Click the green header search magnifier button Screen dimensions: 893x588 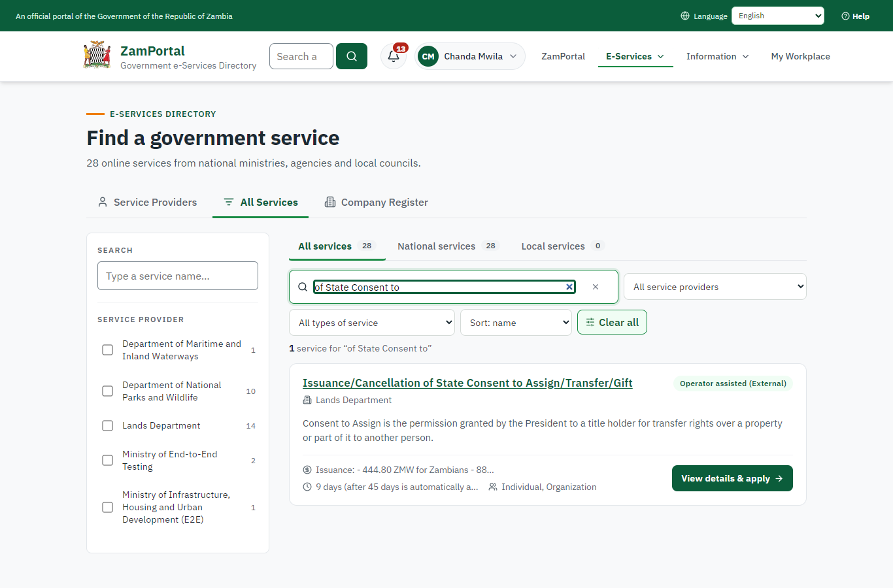click(352, 56)
